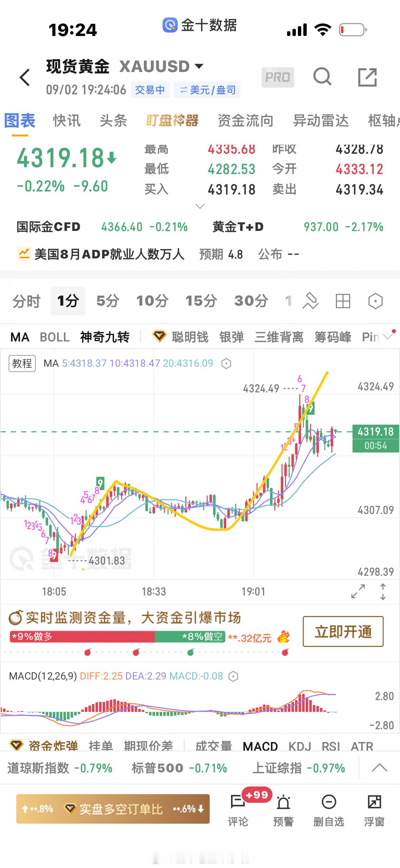Tap 立即开通 button

(x=343, y=631)
